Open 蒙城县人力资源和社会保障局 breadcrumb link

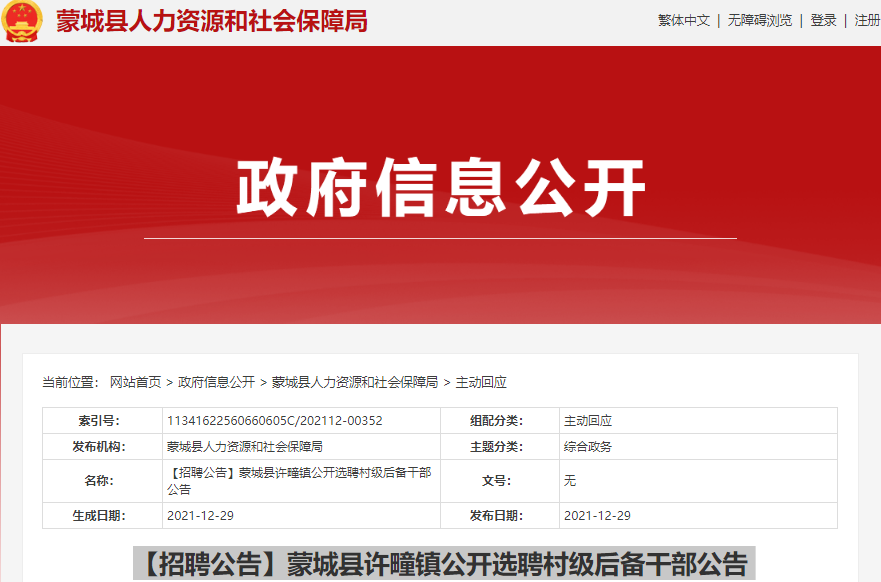(x=355, y=383)
